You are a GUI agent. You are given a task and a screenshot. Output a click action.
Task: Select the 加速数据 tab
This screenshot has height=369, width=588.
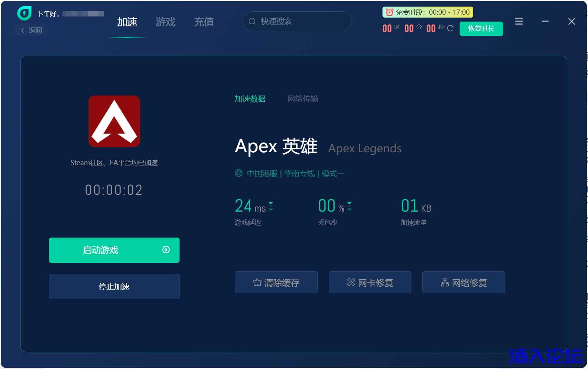point(250,99)
